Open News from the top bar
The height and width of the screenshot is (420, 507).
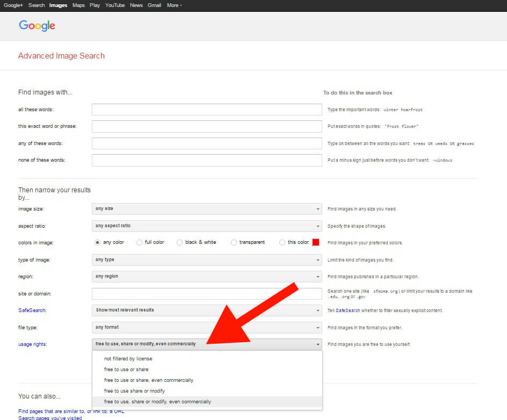(x=136, y=5)
